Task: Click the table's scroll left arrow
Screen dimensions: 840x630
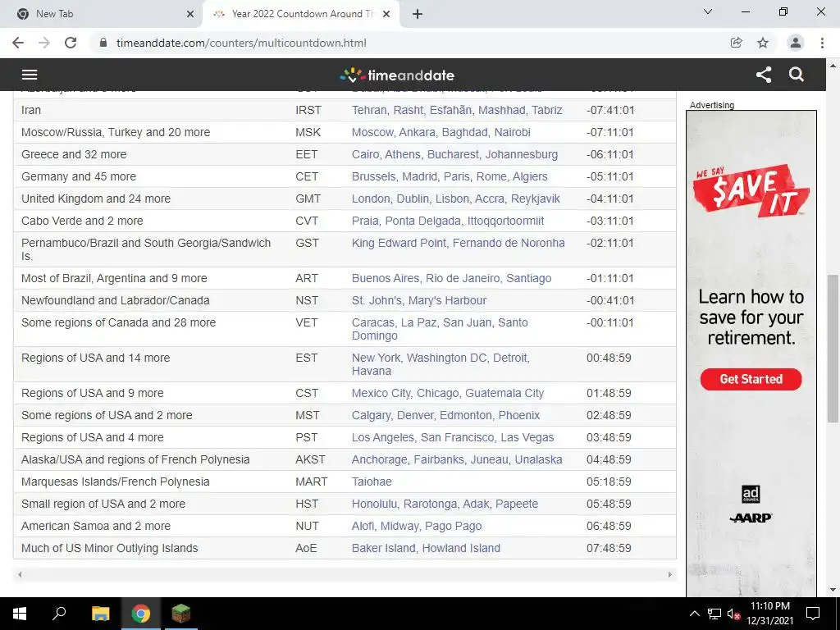Action: point(21,575)
